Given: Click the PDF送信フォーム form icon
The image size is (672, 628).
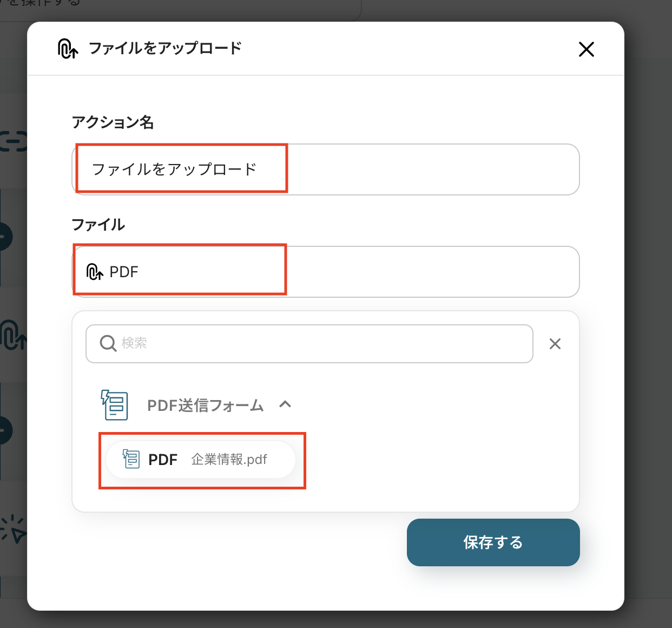Looking at the screenshot, I should coord(115,405).
